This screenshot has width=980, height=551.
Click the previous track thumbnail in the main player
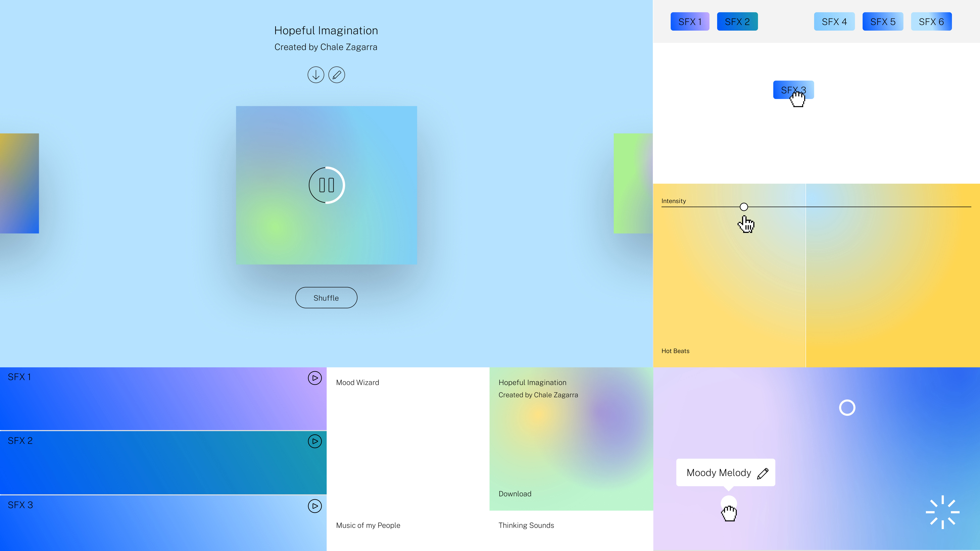tap(19, 183)
